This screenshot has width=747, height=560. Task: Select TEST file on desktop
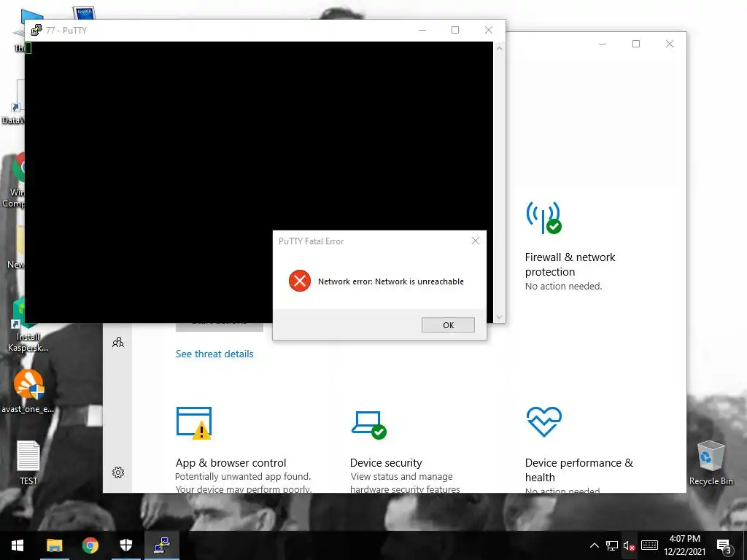click(x=28, y=462)
